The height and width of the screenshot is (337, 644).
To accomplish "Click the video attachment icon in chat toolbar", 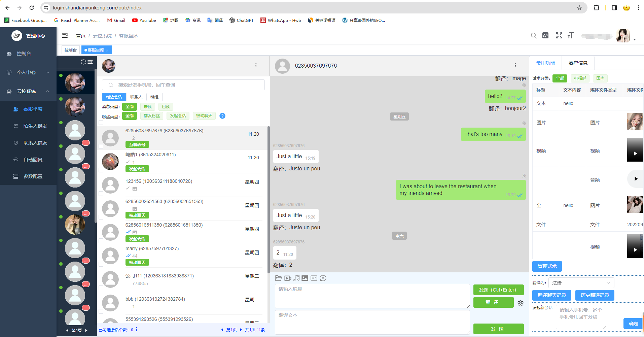I will click(x=288, y=278).
